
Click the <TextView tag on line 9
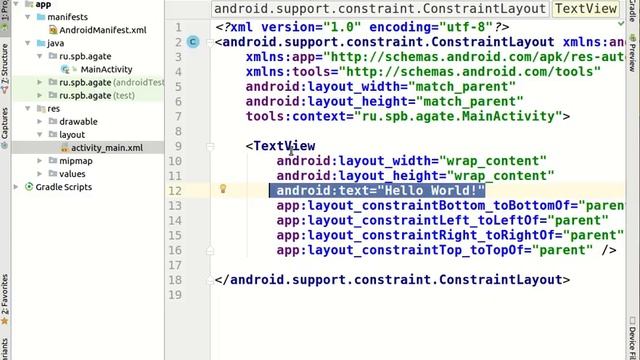(x=280, y=146)
